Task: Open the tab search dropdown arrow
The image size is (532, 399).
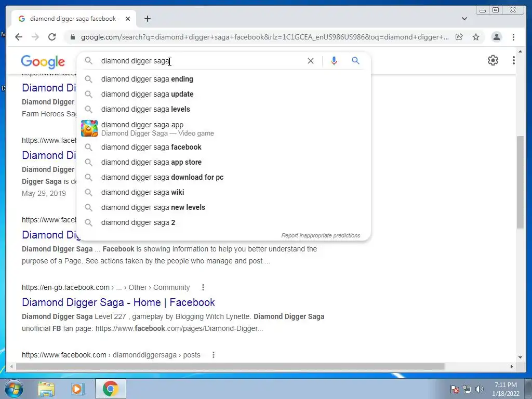Action: point(464,19)
